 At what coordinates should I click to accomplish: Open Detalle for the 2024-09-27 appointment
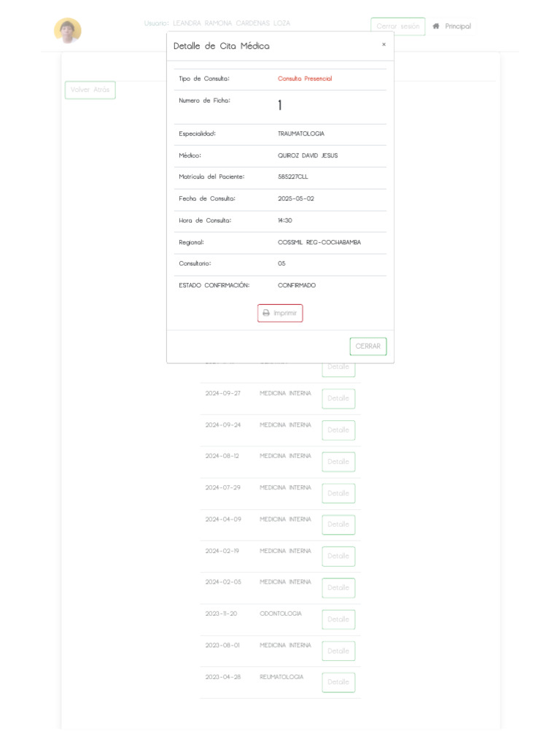(x=338, y=399)
